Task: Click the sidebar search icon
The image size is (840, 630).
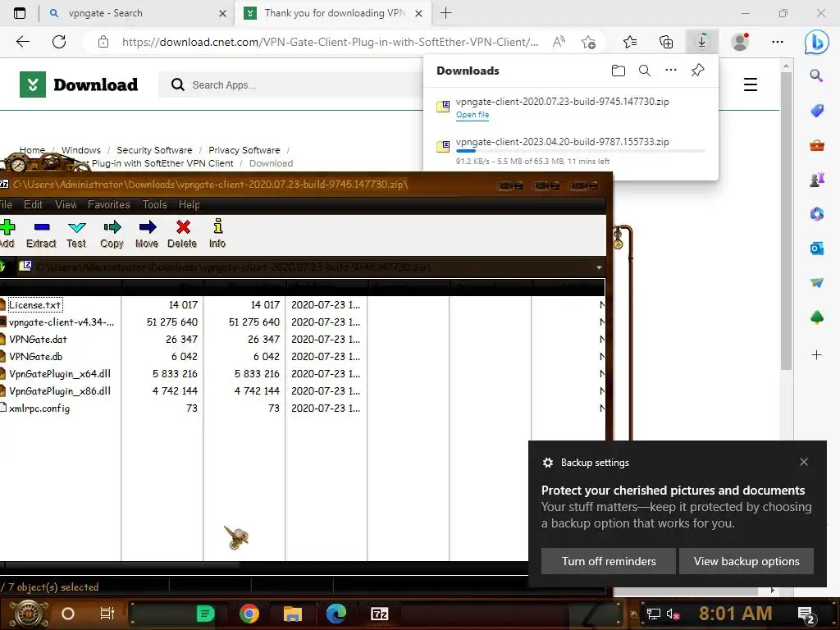Action: coord(816,76)
